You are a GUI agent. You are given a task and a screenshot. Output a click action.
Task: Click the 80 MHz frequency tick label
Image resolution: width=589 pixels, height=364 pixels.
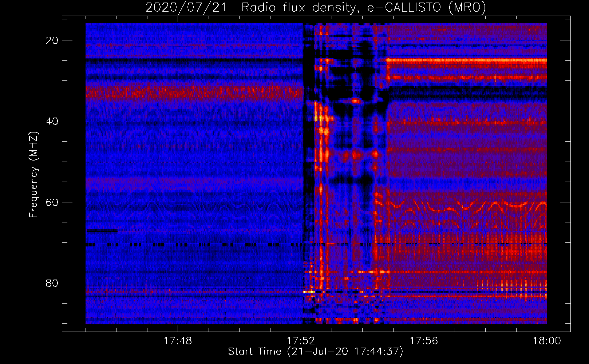[x=52, y=283]
